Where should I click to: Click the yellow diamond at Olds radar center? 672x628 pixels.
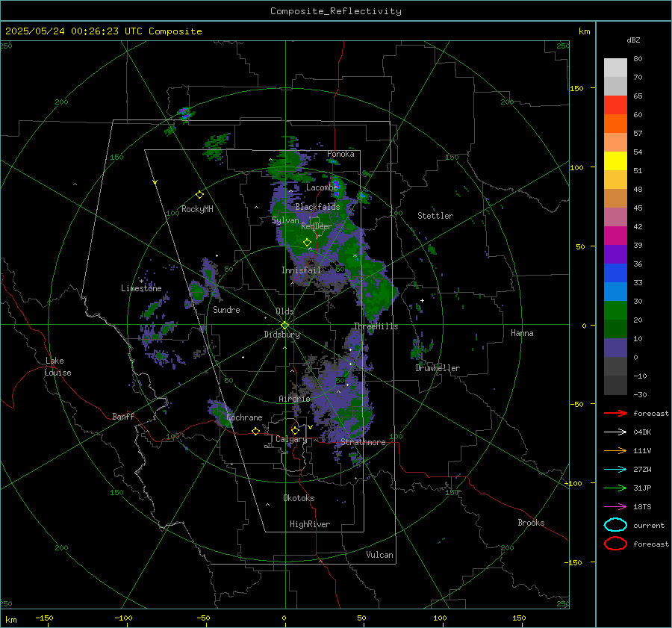click(284, 326)
